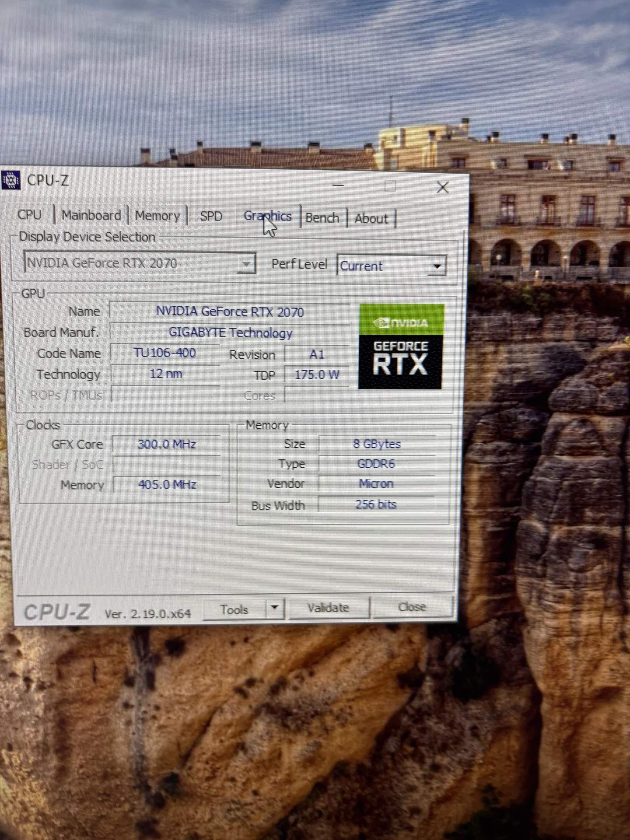The image size is (630, 840).
Task: Click the 405.0 MHz memory clock value
Action: pos(167,484)
